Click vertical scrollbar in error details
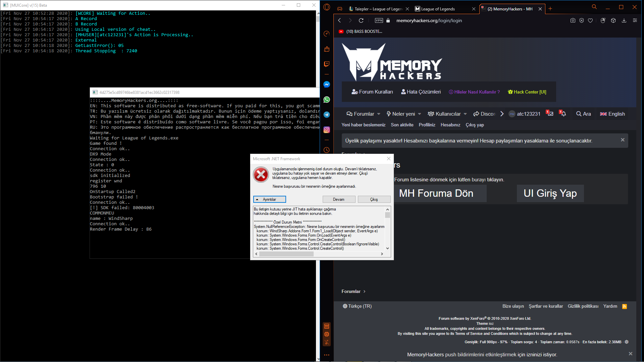Viewport: 644px width, 362px height. point(388,229)
